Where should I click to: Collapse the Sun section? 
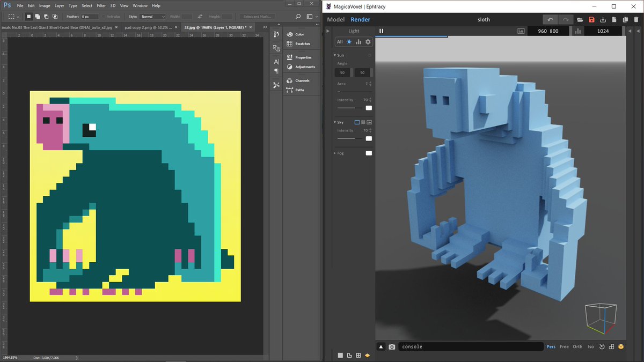tap(335, 55)
